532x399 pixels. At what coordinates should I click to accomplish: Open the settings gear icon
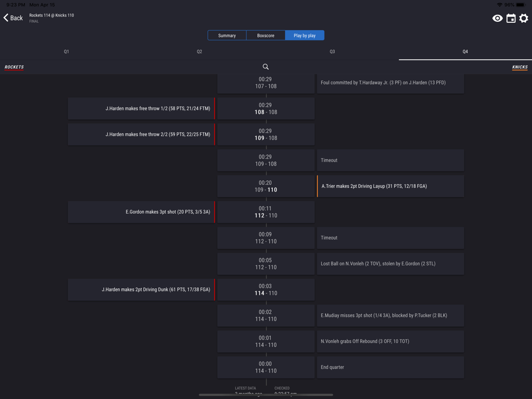pyautogui.click(x=523, y=18)
